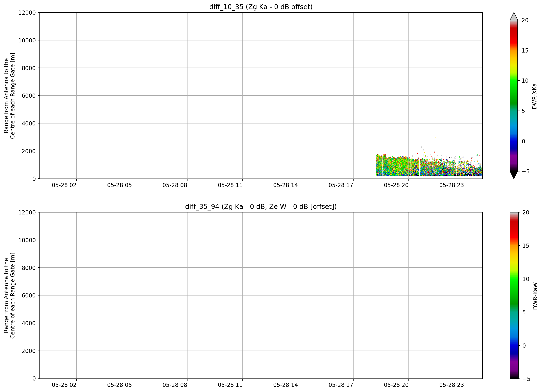Click the '05-28 11' tick label on the bottom plot

pyautogui.click(x=230, y=385)
